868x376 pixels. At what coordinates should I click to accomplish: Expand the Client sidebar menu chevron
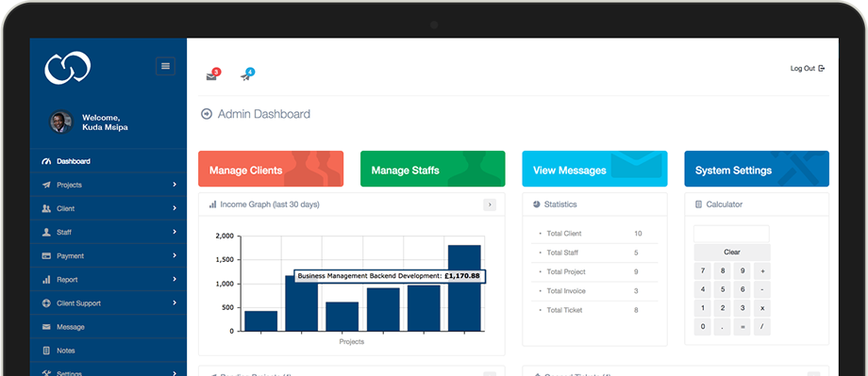pyautogui.click(x=175, y=208)
